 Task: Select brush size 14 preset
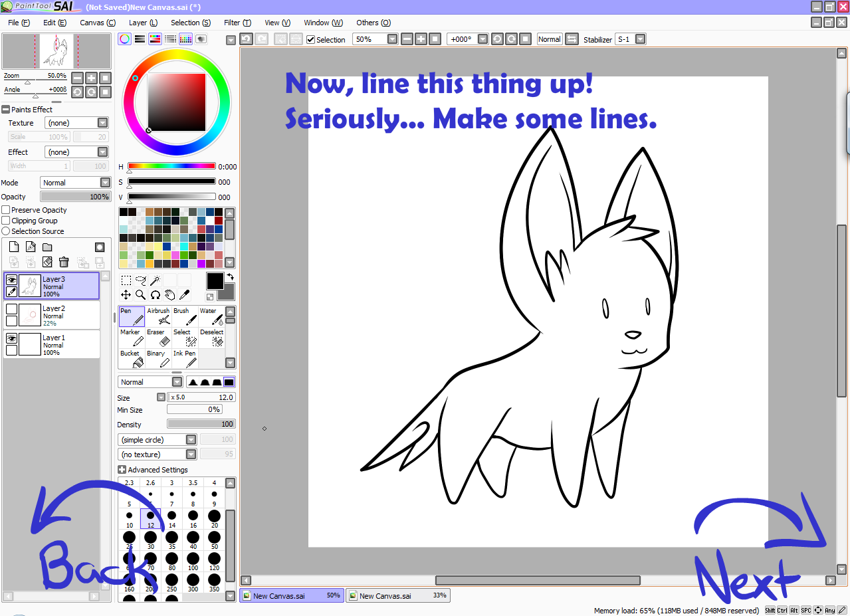pos(171,519)
